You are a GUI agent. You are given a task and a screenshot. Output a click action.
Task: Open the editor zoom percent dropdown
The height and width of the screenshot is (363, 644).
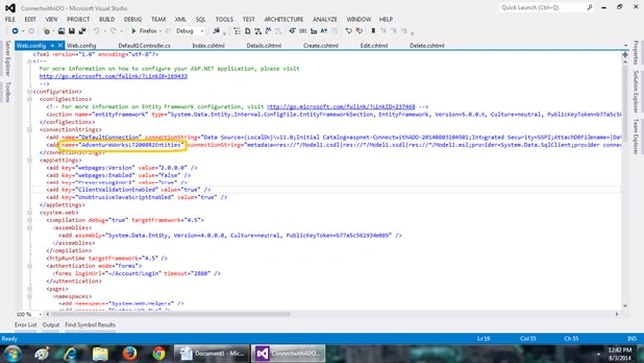(x=40, y=315)
